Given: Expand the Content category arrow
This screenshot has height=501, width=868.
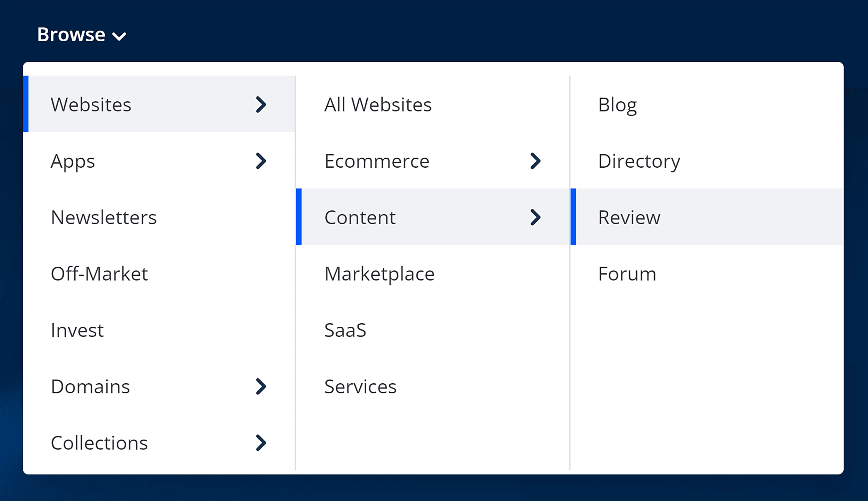Looking at the screenshot, I should click(x=536, y=217).
